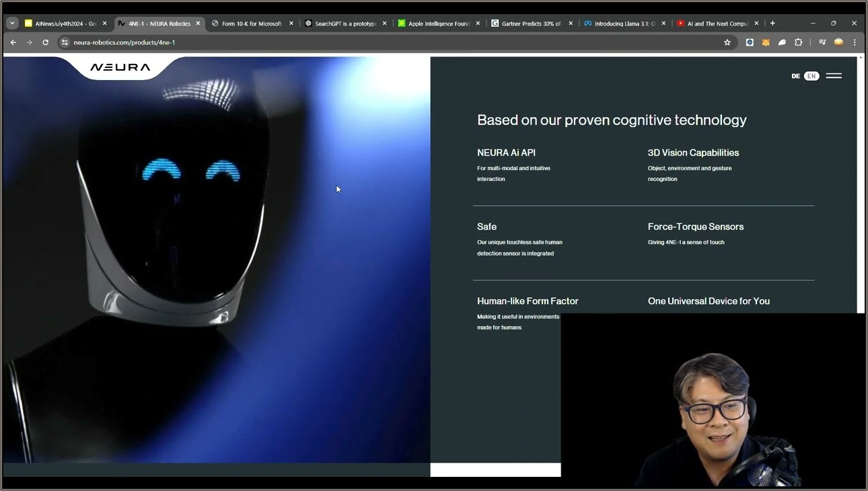Switch to the AI and The Next Computing tab

pyautogui.click(x=717, y=23)
